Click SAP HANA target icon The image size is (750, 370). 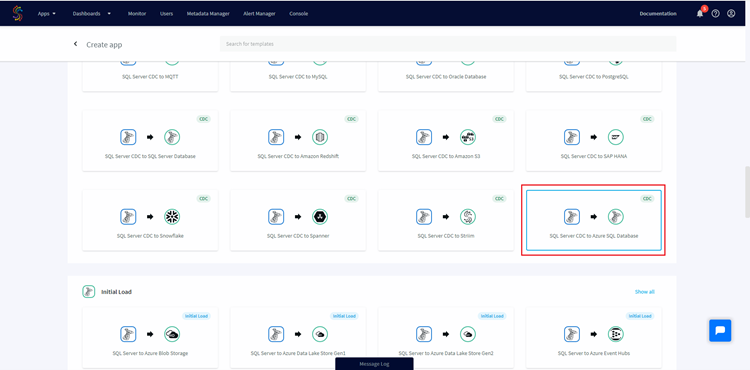(616, 137)
